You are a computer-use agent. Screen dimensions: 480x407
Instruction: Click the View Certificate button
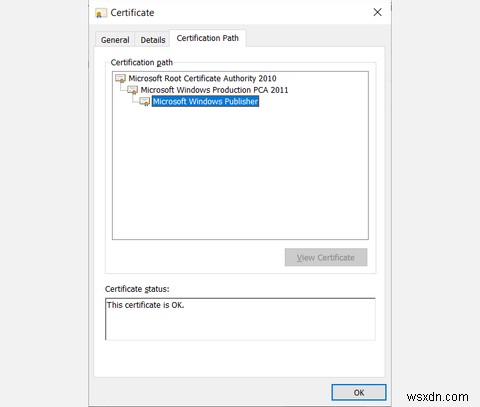326,257
